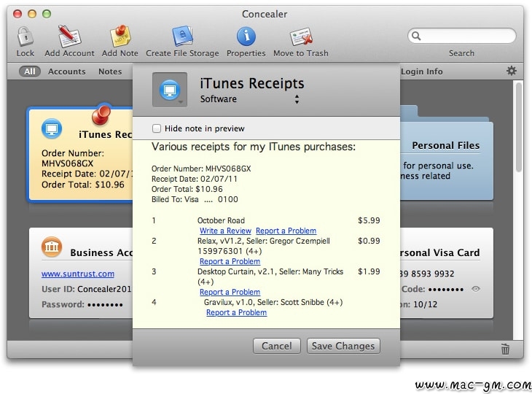Screen dimensions: 532x394
Task: Click the Save Changes button
Action: coord(343,346)
